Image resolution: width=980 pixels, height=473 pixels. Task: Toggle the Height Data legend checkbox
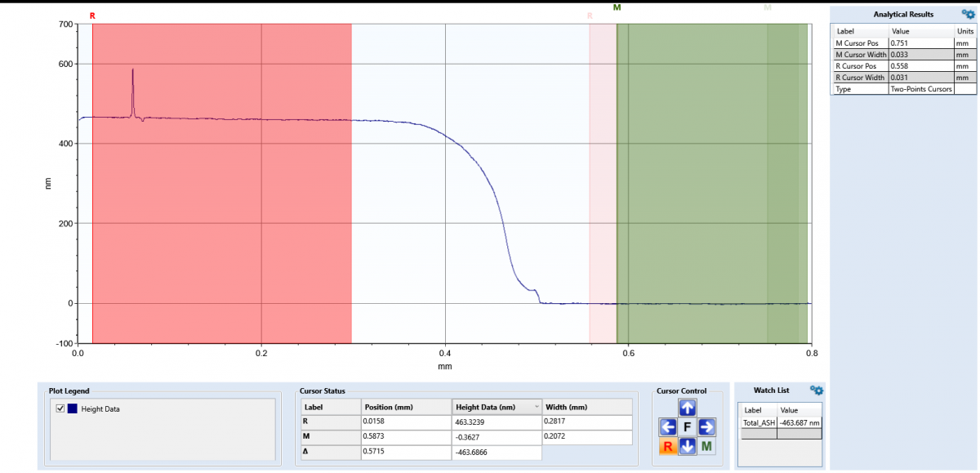click(60, 408)
